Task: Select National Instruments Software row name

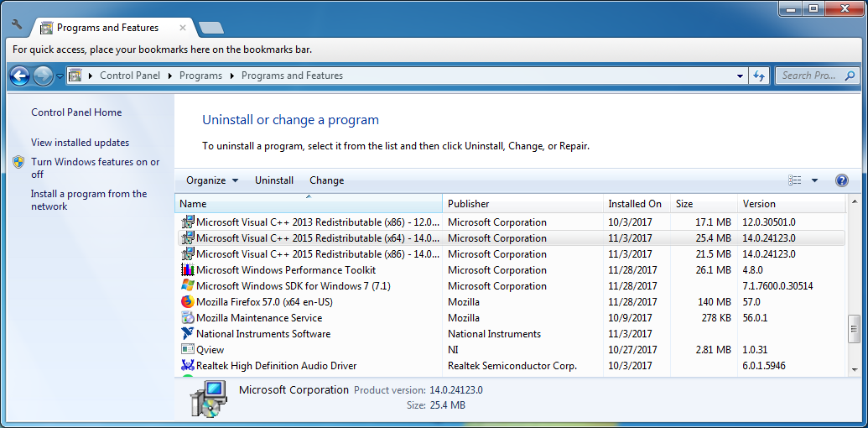Action: point(263,334)
